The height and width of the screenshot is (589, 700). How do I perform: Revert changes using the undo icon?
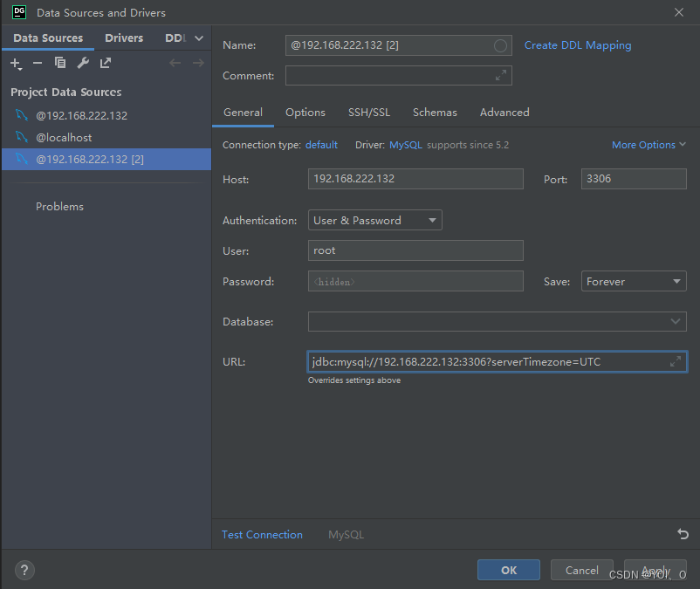(x=682, y=534)
